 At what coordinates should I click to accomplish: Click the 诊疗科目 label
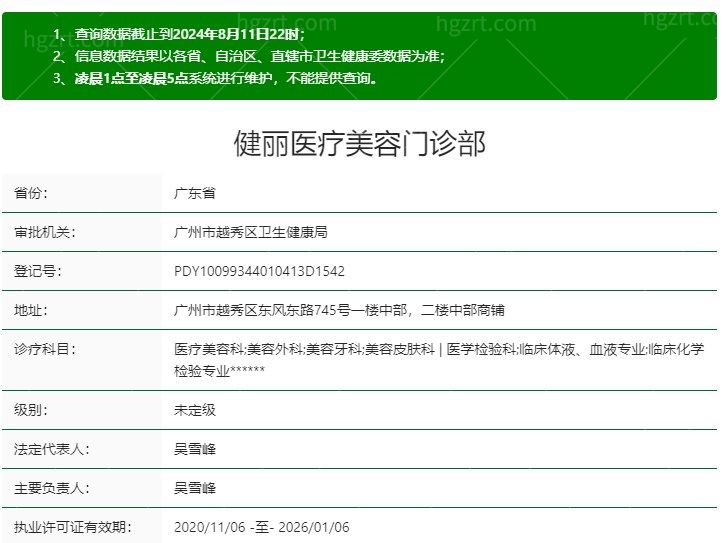coord(45,349)
